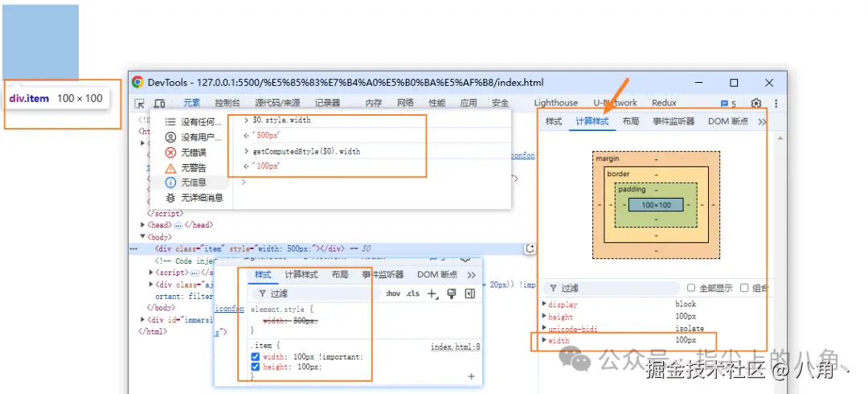
Task: Click the 无详细消息 verbose bug icon
Action: (170, 198)
